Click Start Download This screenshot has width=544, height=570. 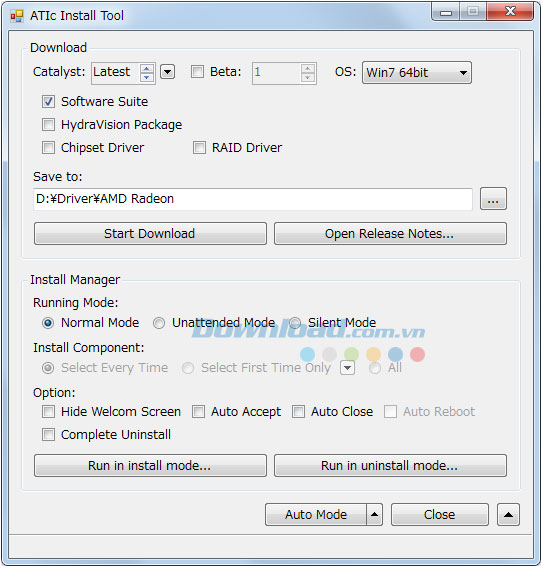click(151, 234)
